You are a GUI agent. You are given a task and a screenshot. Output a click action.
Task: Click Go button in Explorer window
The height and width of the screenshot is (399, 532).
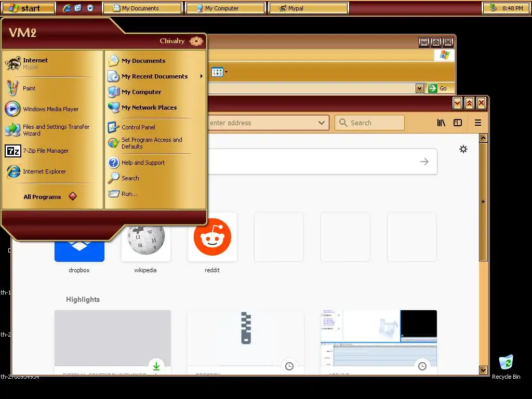(437, 88)
